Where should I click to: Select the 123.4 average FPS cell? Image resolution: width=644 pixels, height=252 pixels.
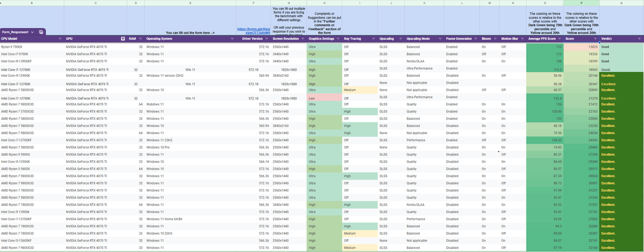pyautogui.click(x=545, y=98)
